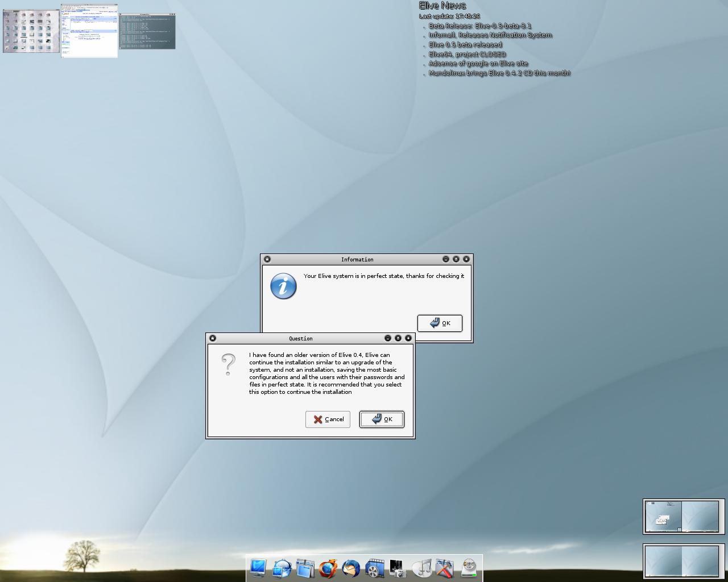Open the window menu star of the Question dialog
728x582 pixels.
[x=213, y=338]
